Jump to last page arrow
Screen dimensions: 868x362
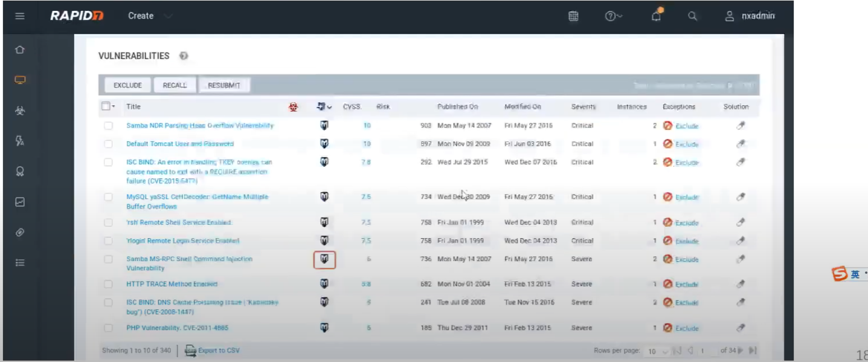tap(753, 351)
